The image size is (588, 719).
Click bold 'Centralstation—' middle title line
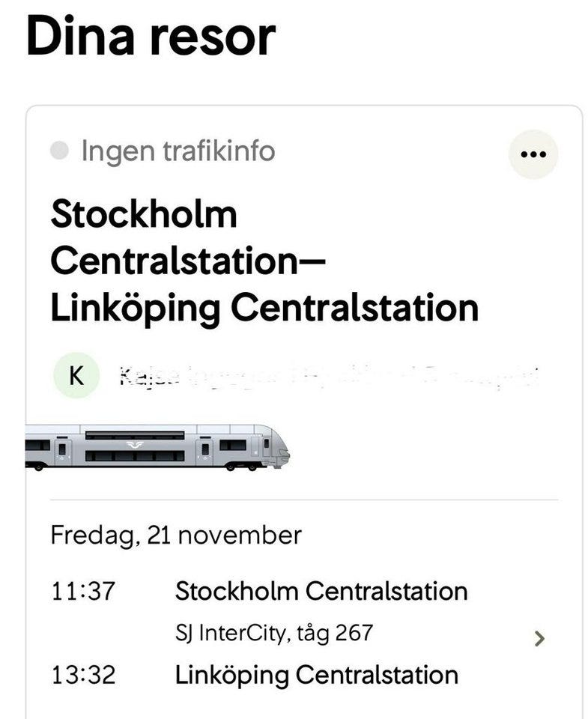tap(187, 261)
